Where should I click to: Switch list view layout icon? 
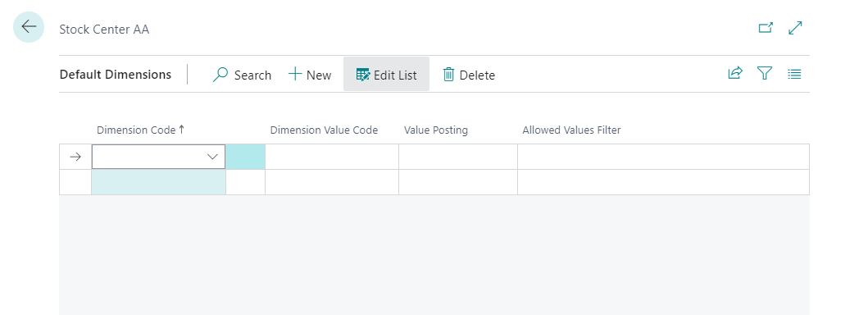point(794,73)
